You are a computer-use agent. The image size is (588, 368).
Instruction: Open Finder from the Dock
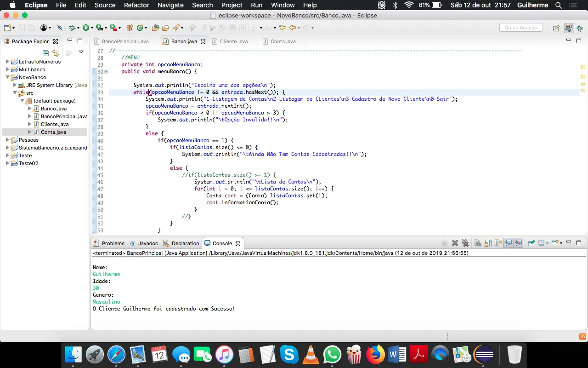coord(73,355)
